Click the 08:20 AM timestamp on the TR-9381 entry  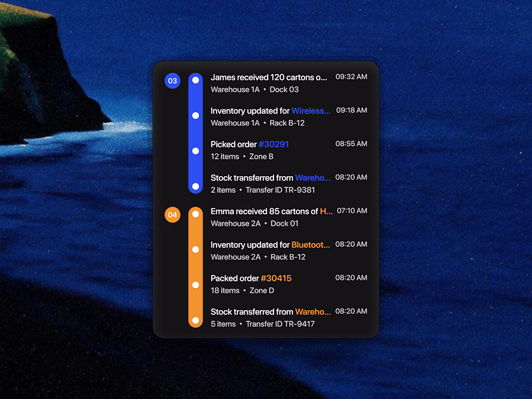tap(351, 177)
